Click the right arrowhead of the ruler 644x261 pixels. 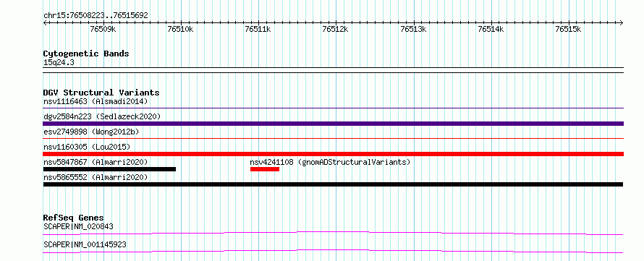(x=622, y=22)
